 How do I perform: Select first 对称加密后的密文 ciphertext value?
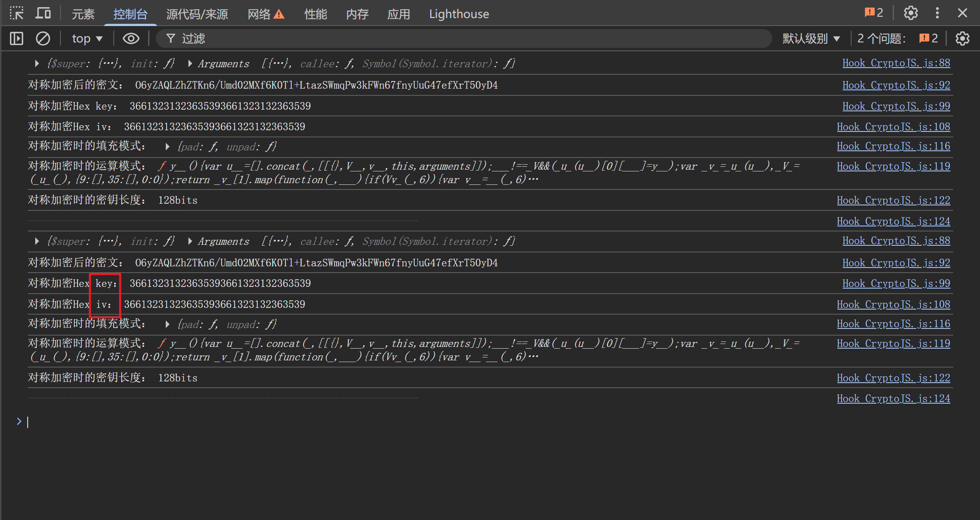point(316,85)
